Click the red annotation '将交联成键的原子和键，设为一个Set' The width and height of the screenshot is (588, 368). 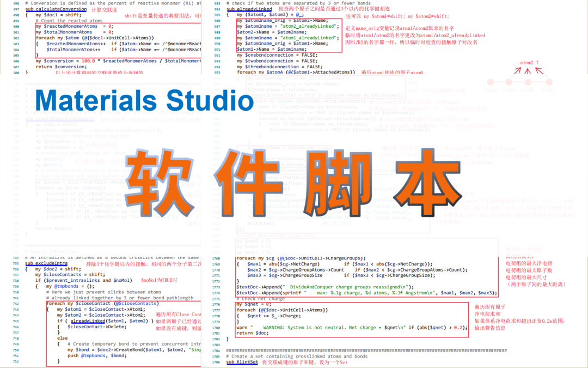pyautogui.click(x=304, y=363)
